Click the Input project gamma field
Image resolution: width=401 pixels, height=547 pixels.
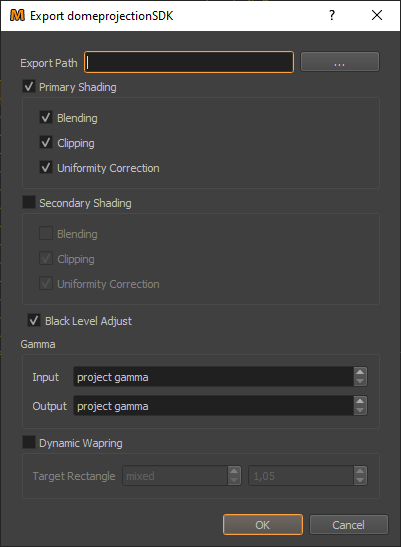click(x=214, y=377)
